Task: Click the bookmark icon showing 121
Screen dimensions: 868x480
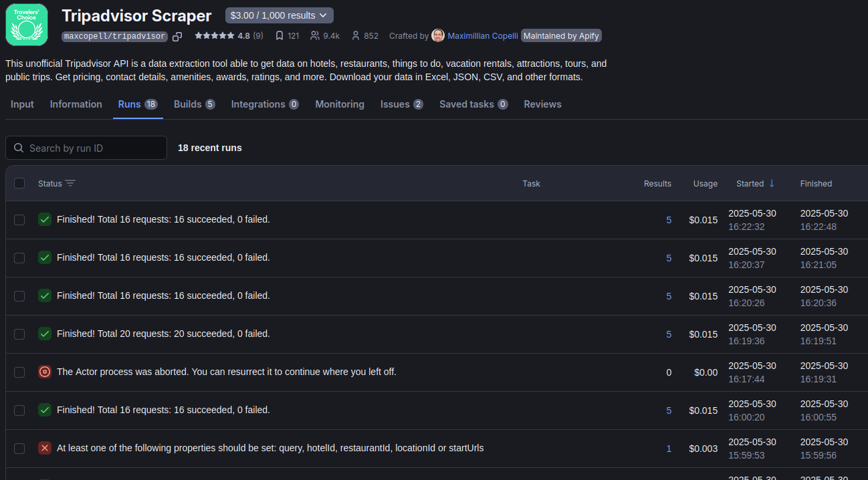Action: (280, 36)
